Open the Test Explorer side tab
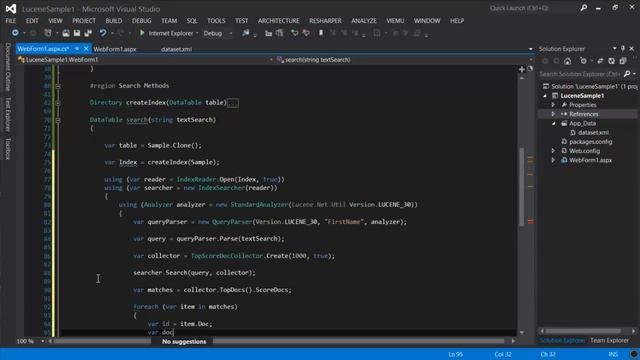 (7, 114)
